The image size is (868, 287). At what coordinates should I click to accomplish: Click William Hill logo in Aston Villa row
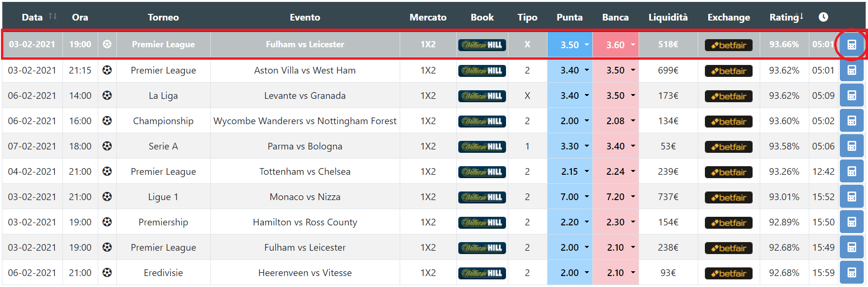click(x=482, y=71)
